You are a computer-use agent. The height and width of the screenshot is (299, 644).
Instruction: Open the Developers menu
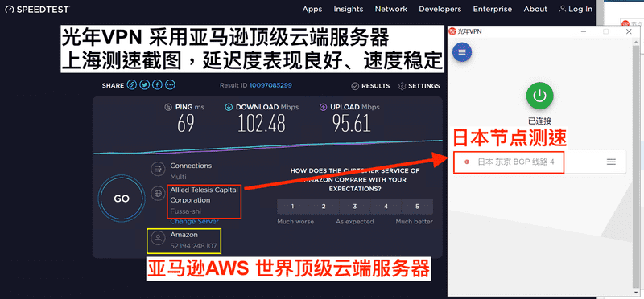coord(440,9)
